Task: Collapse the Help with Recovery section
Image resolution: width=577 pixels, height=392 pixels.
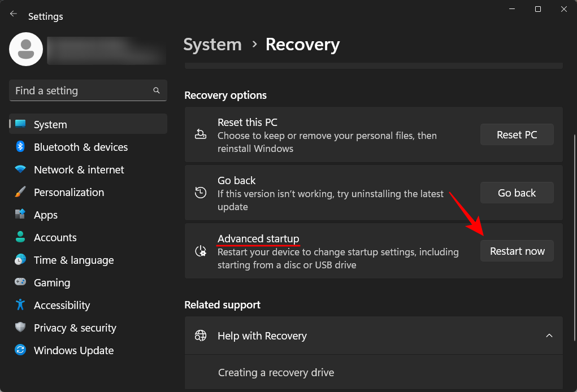Action: tap(549, 335)
